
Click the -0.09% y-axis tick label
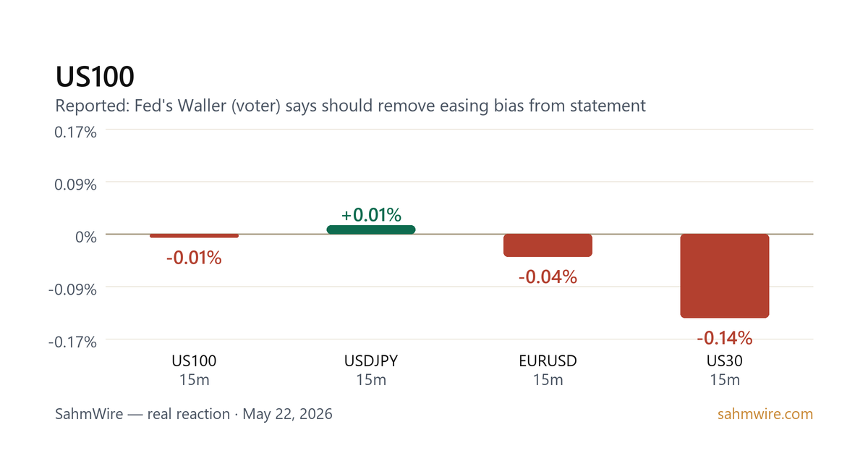tap(73, 290)
